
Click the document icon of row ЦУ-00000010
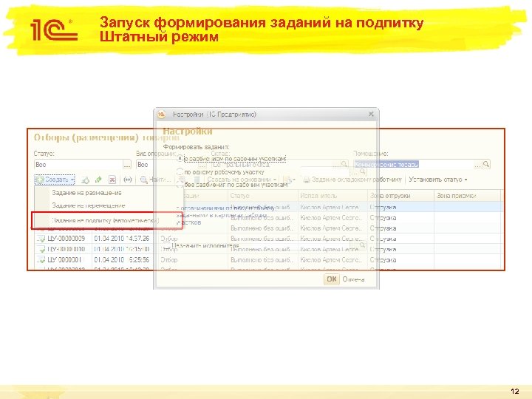41,250
